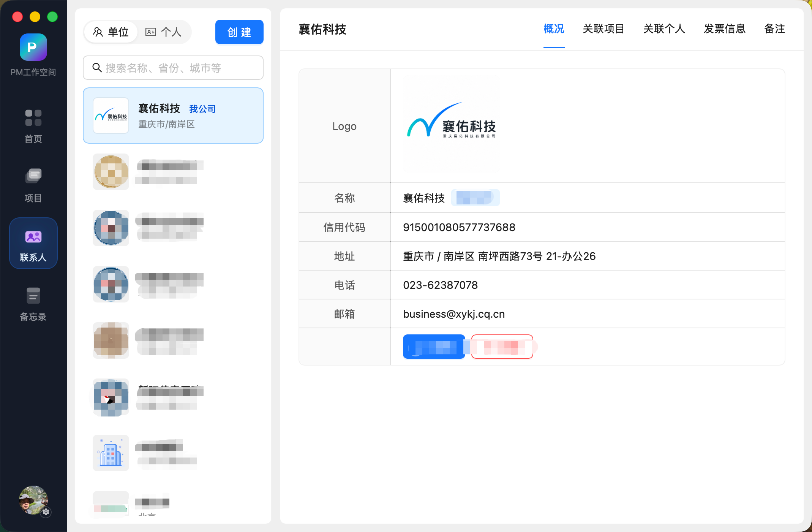Open the 概况 tab
This screenshot has width=812, height=532.
coord(554,29)
